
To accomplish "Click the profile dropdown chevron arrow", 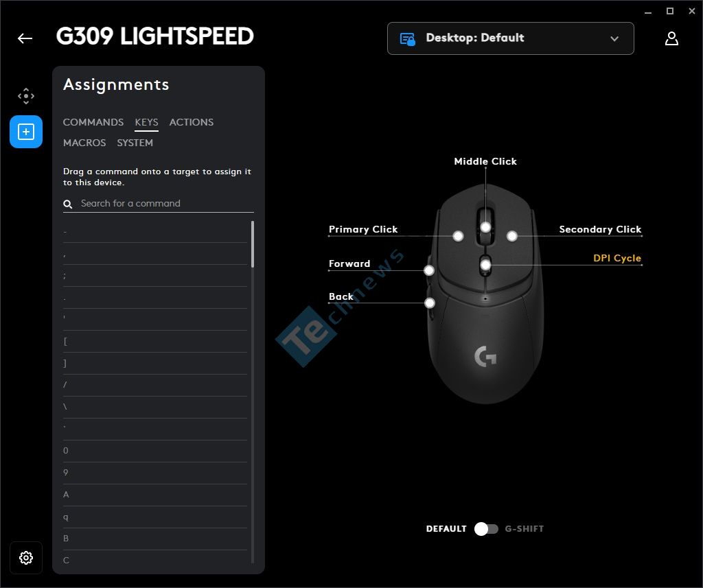I will (614, 38).
